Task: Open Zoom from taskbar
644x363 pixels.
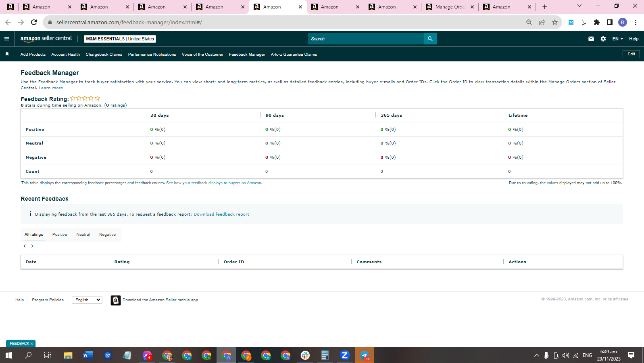Action: click(344, 355)
